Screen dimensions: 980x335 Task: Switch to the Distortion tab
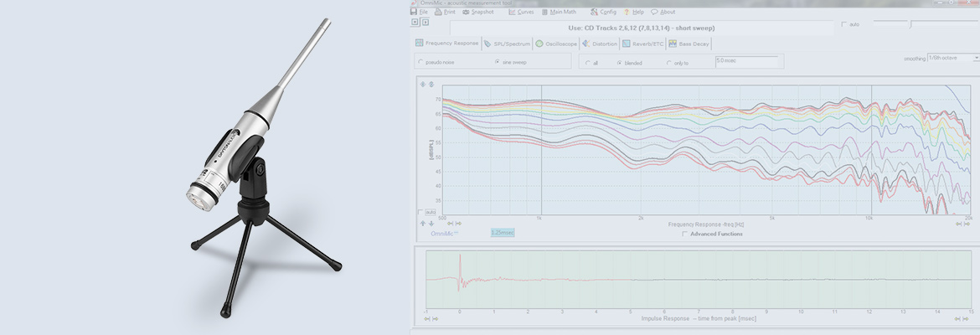pos(600,44)
